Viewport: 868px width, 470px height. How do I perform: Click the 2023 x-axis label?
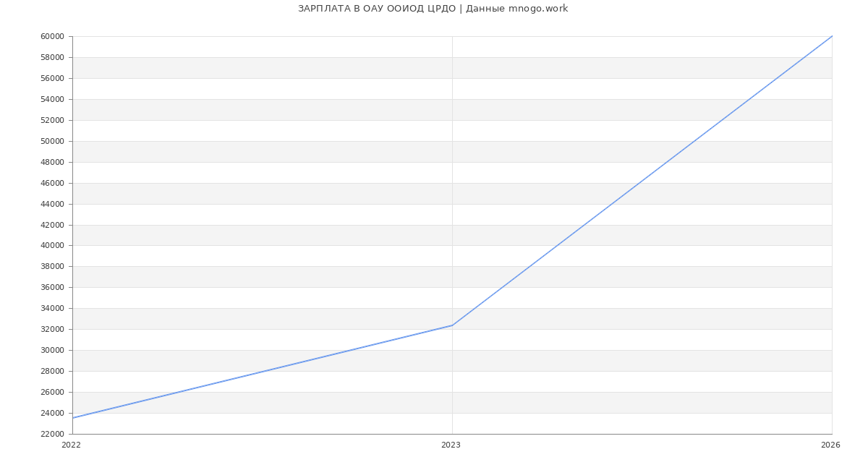coord(451,445)
